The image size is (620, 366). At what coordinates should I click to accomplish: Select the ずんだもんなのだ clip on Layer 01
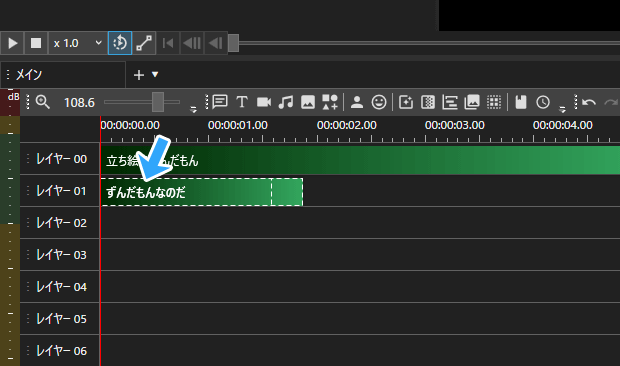click(202, 192)
